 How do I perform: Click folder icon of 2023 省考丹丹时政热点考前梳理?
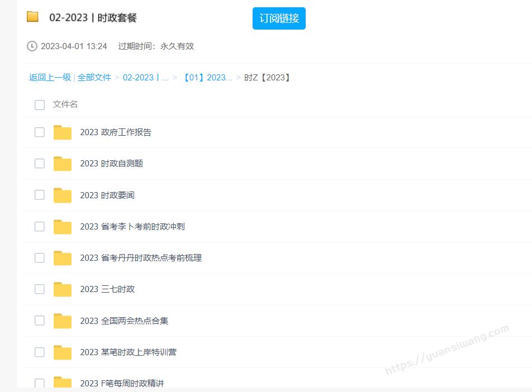(x=63, y=258)
